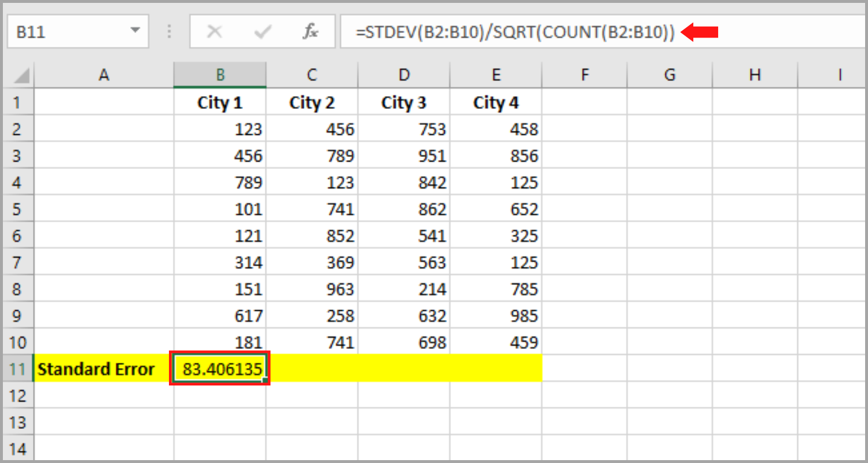The image size is (868, 463).
Task: Select the cell containing 985 under City 4
Action: click(x=495, y=315)
